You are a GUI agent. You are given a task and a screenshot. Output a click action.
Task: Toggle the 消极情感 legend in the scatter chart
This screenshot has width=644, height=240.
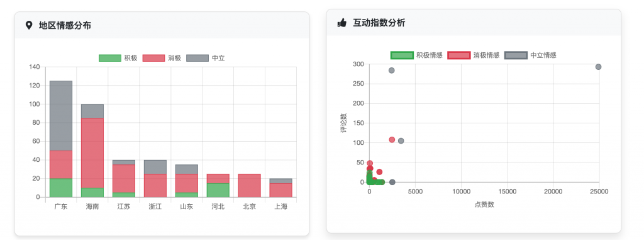pyautogui.click(x=473, y=55)
